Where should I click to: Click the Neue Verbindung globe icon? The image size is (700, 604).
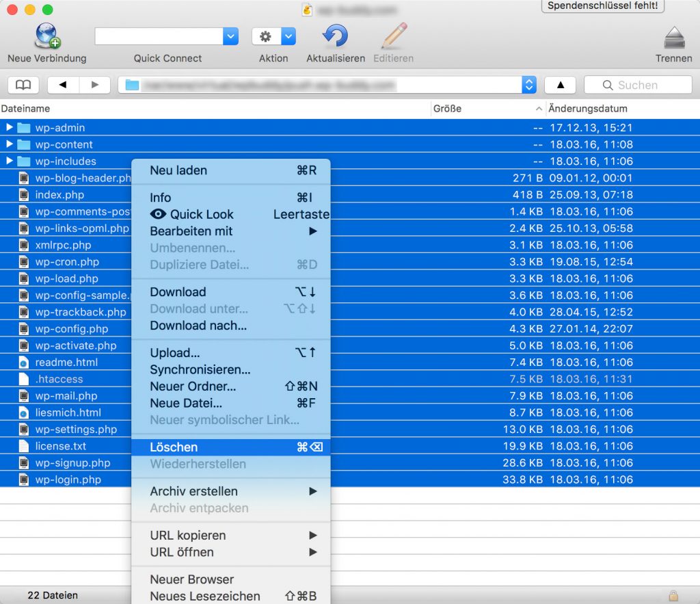[x=47, y=36]
